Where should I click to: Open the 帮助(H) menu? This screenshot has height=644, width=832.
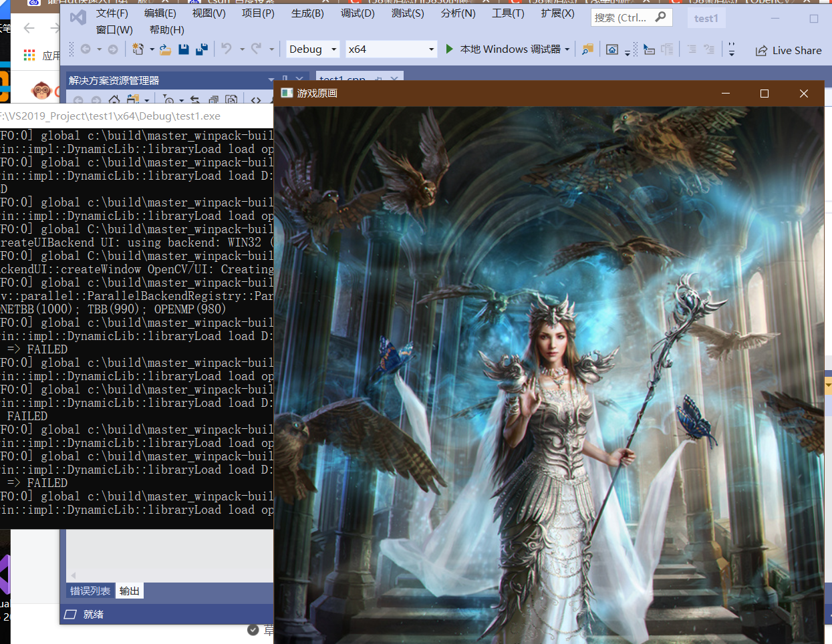tap(167, 30)
